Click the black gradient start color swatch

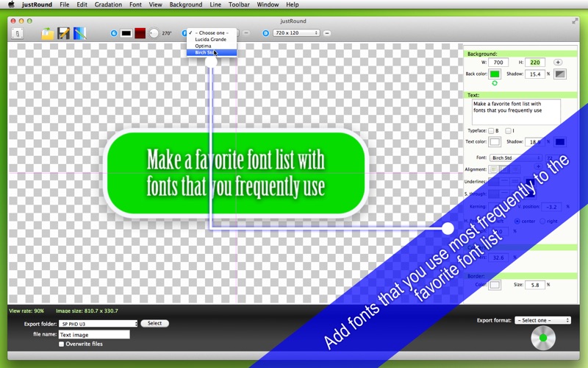tap(126, 33)
